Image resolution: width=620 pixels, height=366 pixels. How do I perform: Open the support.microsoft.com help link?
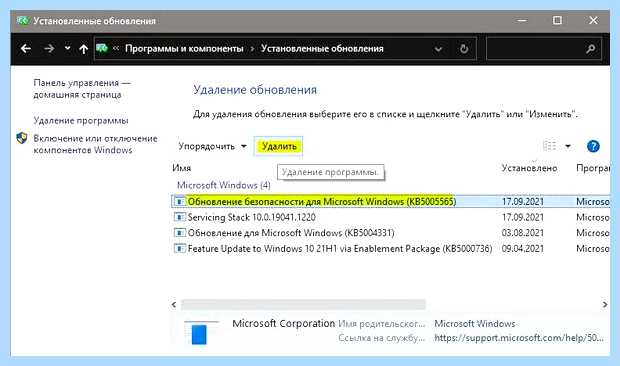coord(519,338)
